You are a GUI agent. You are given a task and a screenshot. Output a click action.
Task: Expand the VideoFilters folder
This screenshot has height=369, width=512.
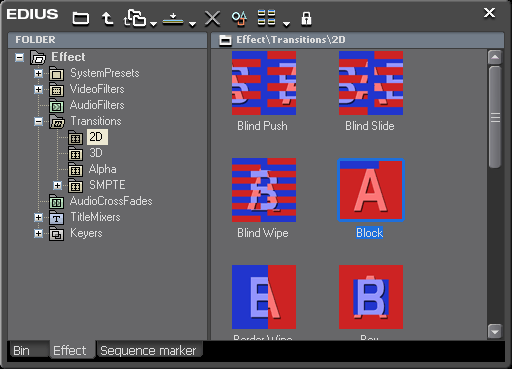(x=39, y=89)
